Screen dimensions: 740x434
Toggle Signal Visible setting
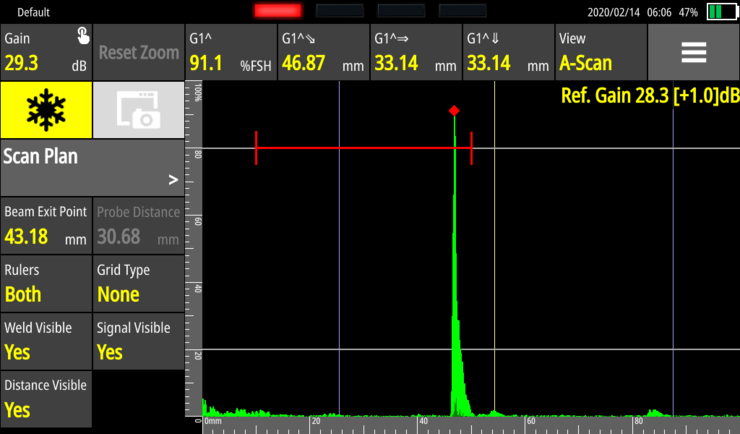pyautogui.click(x=138, y=342)
